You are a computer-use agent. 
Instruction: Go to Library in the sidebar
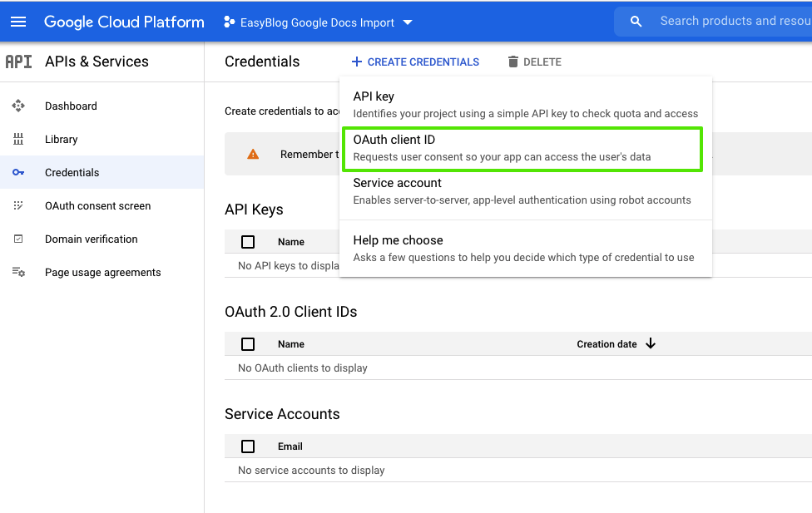(102, 139)
